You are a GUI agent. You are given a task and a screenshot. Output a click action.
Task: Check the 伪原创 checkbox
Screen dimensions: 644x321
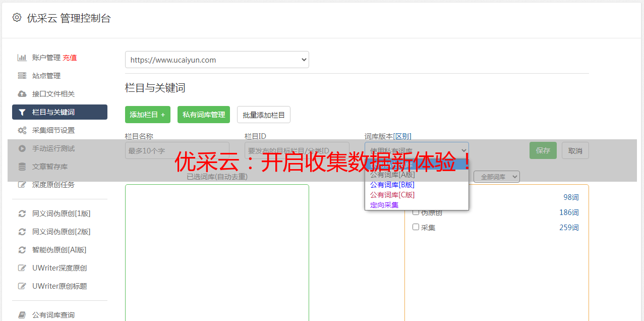(416, 212)
